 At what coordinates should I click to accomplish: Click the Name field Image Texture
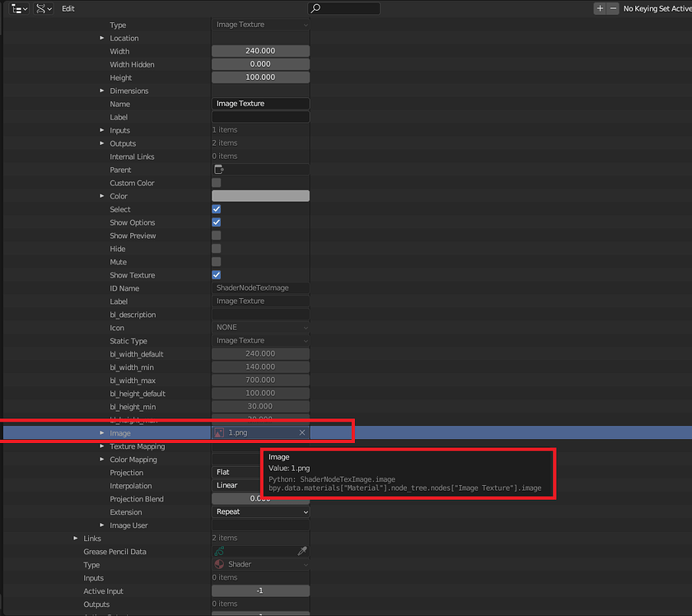coord(260,104)
